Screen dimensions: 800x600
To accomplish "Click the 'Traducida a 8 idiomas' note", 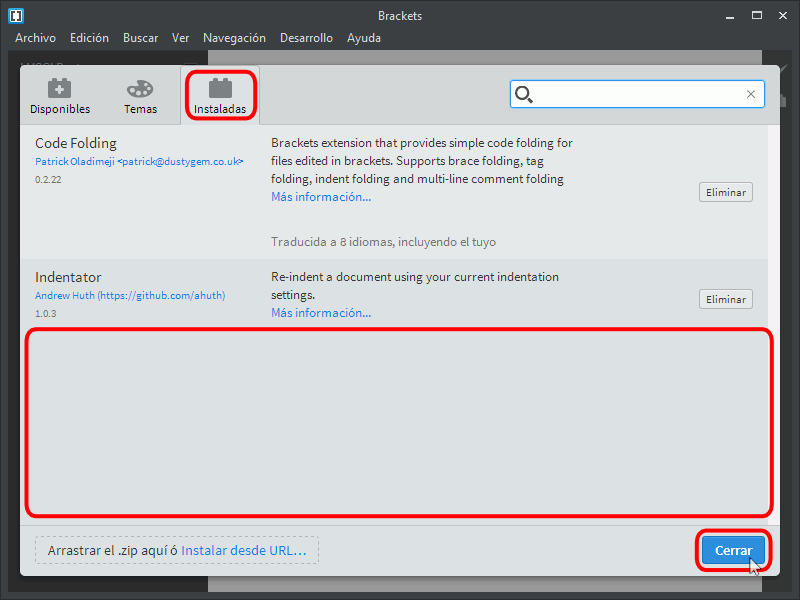I will [383, 242].
